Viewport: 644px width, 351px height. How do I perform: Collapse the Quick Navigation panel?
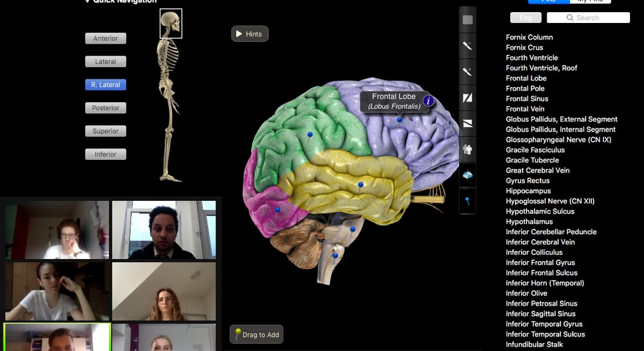[x=88, y=2]
